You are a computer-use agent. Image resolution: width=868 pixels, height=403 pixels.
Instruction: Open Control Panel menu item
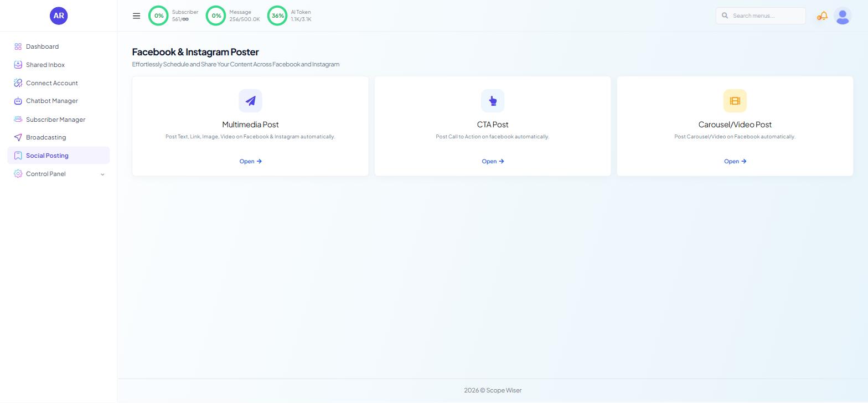tap(59, 174)
